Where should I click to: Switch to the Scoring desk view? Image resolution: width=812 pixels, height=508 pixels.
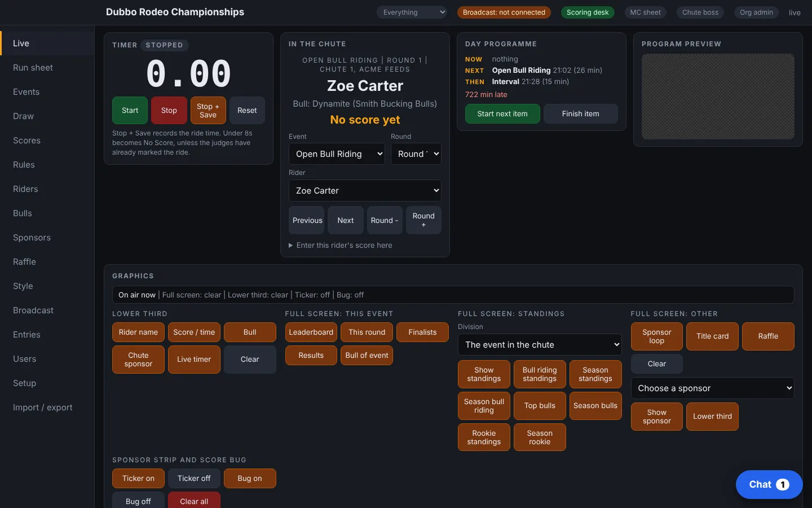[588, 12]
